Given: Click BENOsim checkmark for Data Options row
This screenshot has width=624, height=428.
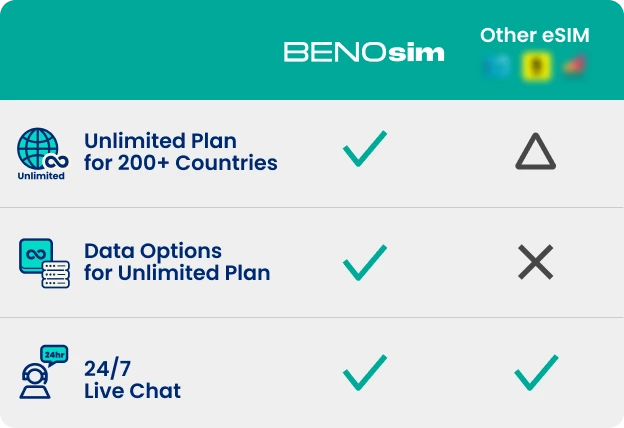Looking at the screenshot, I should click(x=364, y=263).
